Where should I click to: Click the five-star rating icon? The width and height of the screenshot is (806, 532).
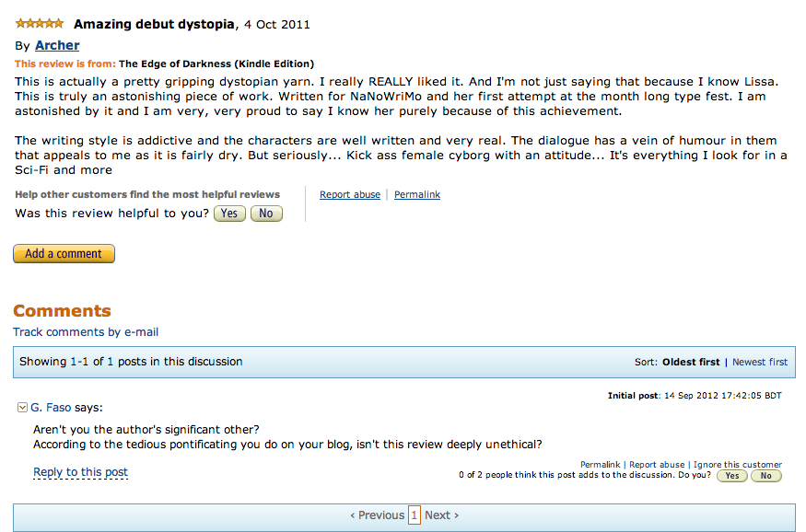(40, 23)
